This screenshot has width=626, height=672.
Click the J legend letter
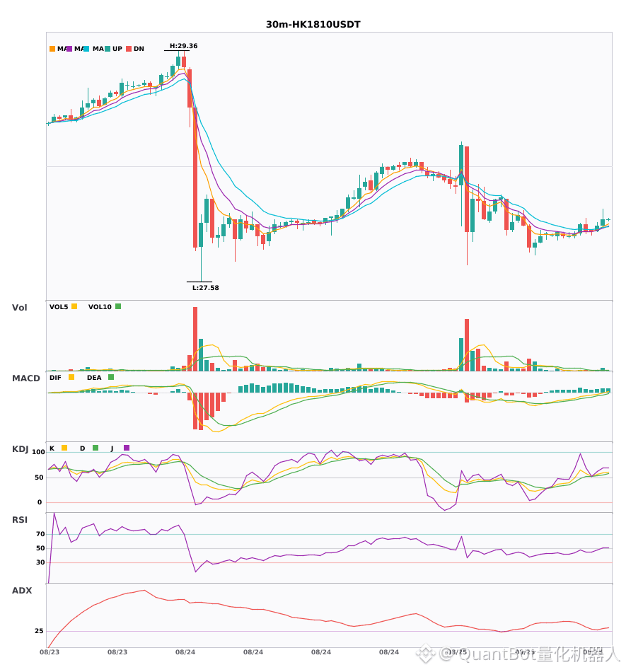(x=112, y=448)
